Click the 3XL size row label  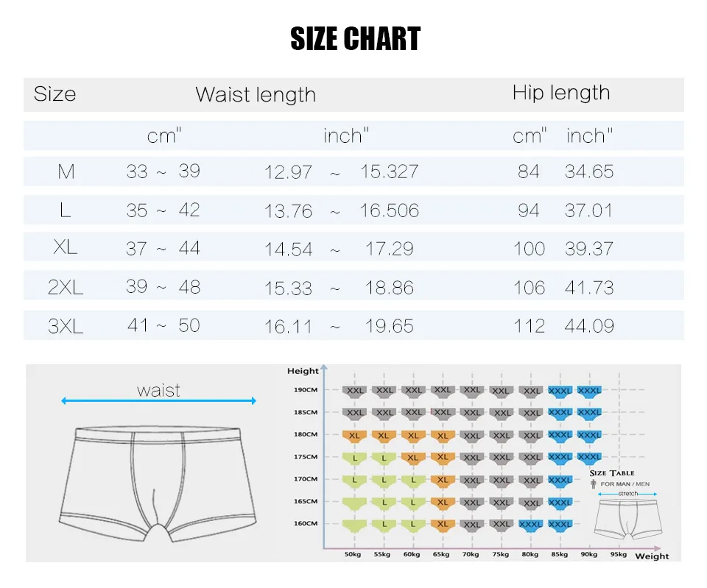(66, 326)
